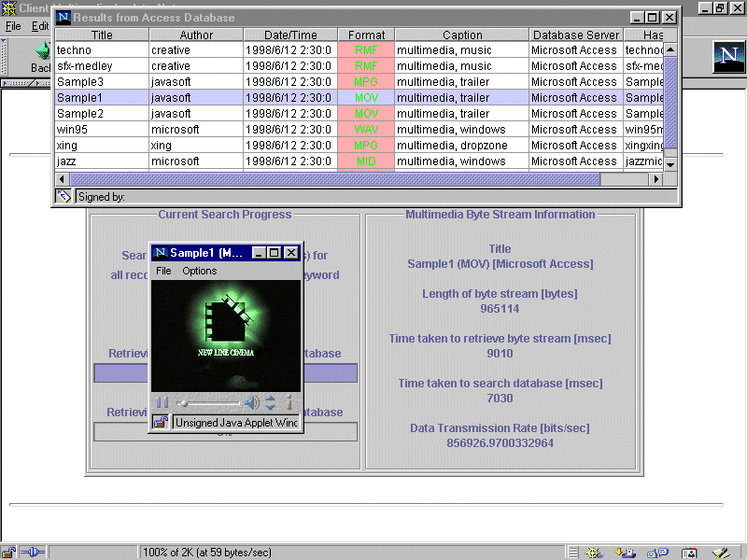The width and height of the screenshot is (747, 560).
Task: Click the Netscape N logo throbber
Action: pos(729,57)
